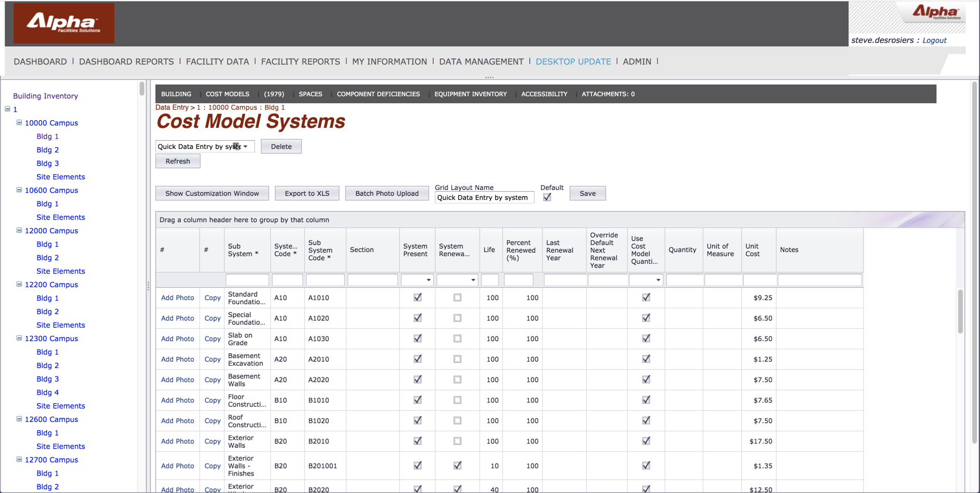The image size is (980, 493).
Task: Open Data Management menu
Action: [x=481, y=62]
